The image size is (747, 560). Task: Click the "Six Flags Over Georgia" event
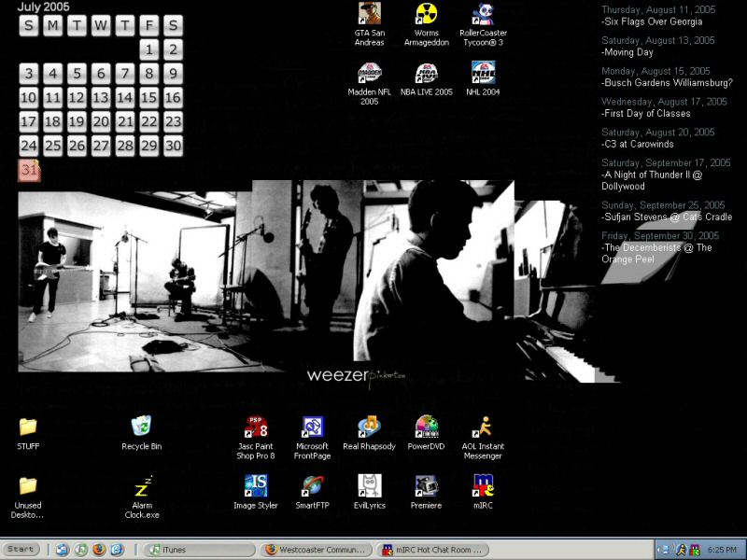[652, 21]
